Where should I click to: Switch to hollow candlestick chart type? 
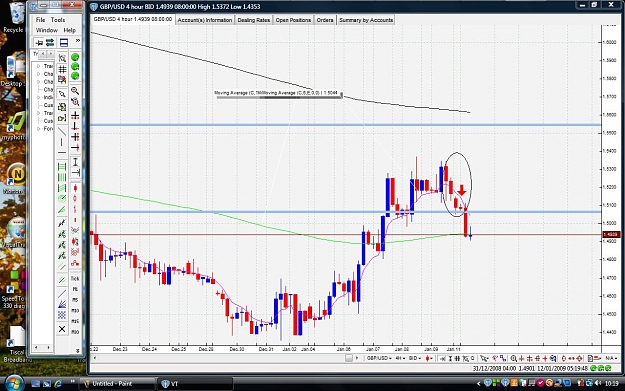coord(75,199)
